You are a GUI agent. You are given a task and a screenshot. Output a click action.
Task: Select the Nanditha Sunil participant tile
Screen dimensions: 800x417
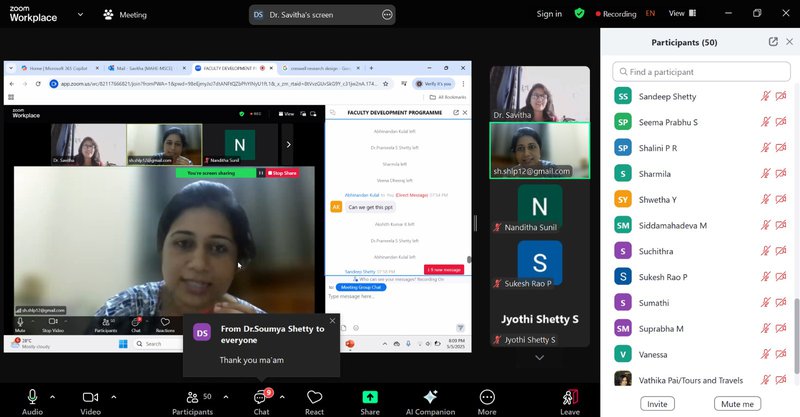[x=540, y=207]
